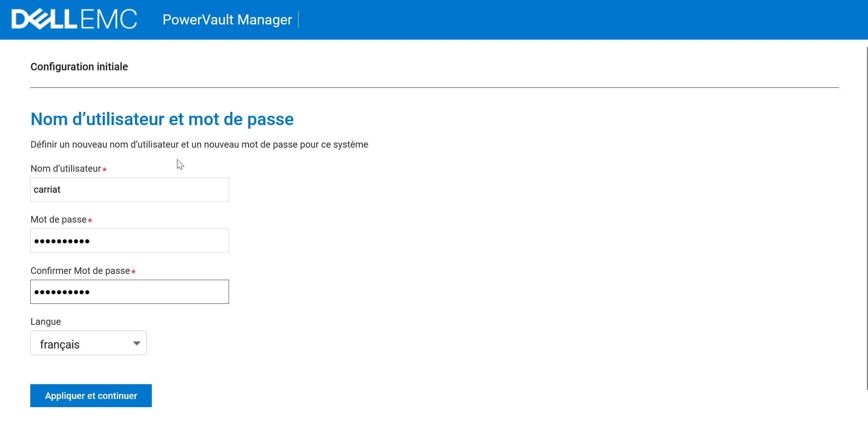Screen dimensions: 868x432
Task: Click the Configuration initiale heading
Action: point(79,67)
